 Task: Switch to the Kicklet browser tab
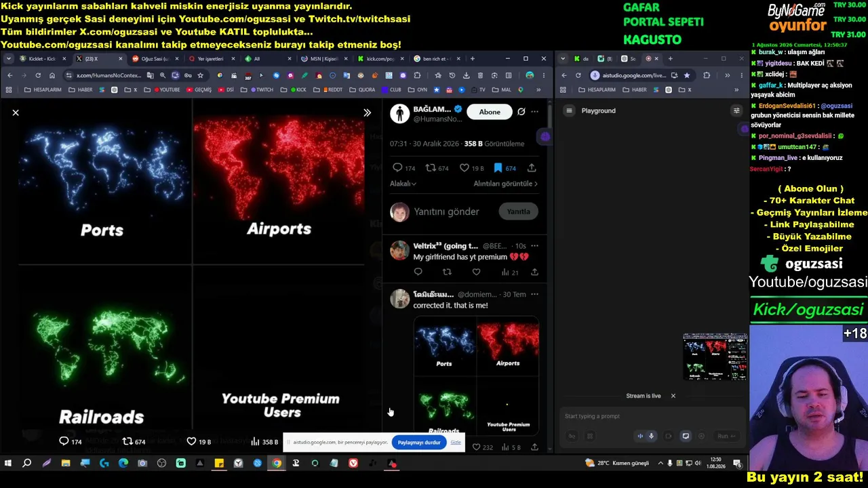click(42, 59)
